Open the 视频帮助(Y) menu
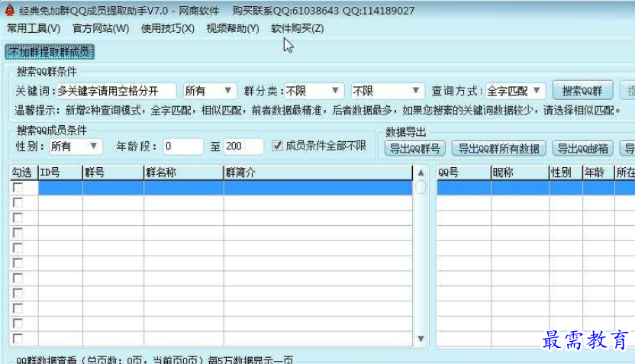 click(233, 28)
